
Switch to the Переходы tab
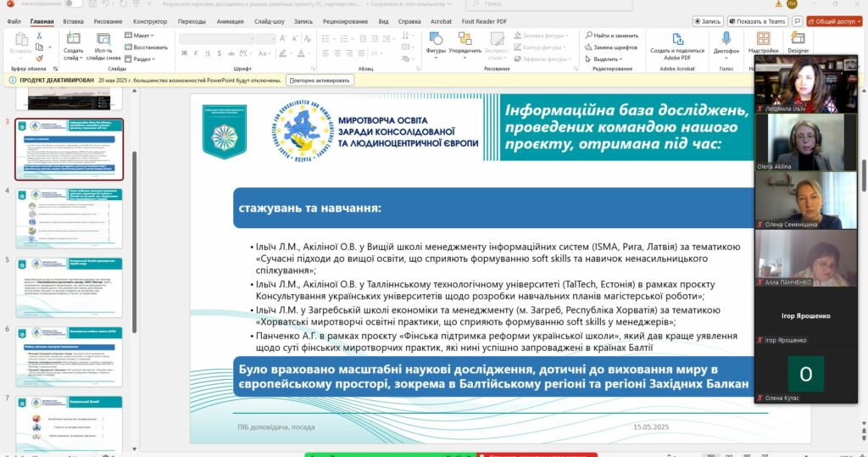point(192,21)
